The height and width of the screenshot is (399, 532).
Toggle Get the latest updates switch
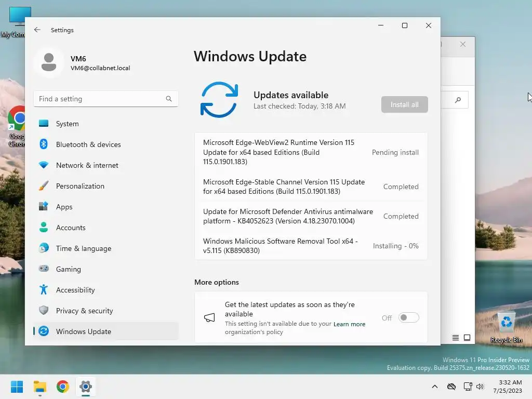408,317
